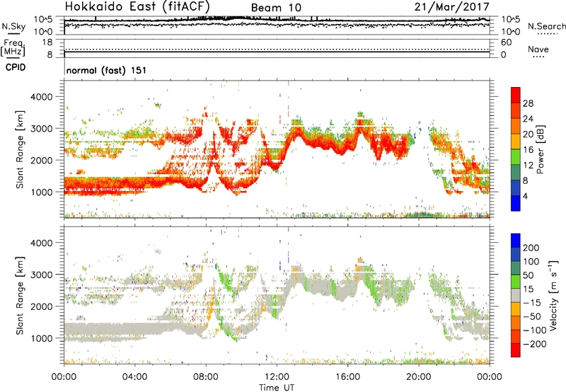
Task: Pick the yellow segment of the power colorbar
Action: 516,142
